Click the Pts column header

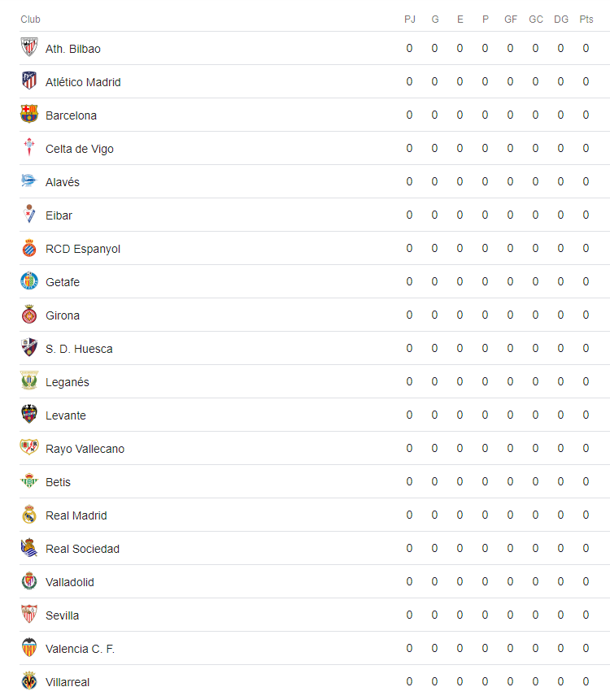pos(586,20)
